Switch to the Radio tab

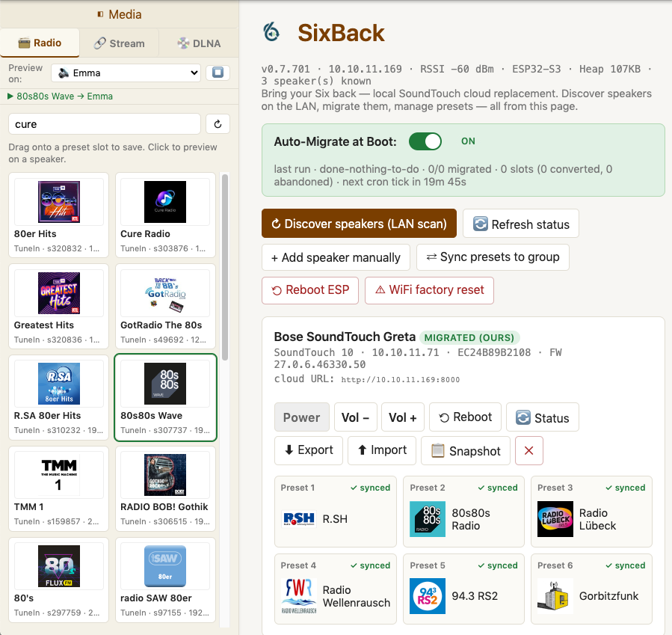[x=40, y=43]
